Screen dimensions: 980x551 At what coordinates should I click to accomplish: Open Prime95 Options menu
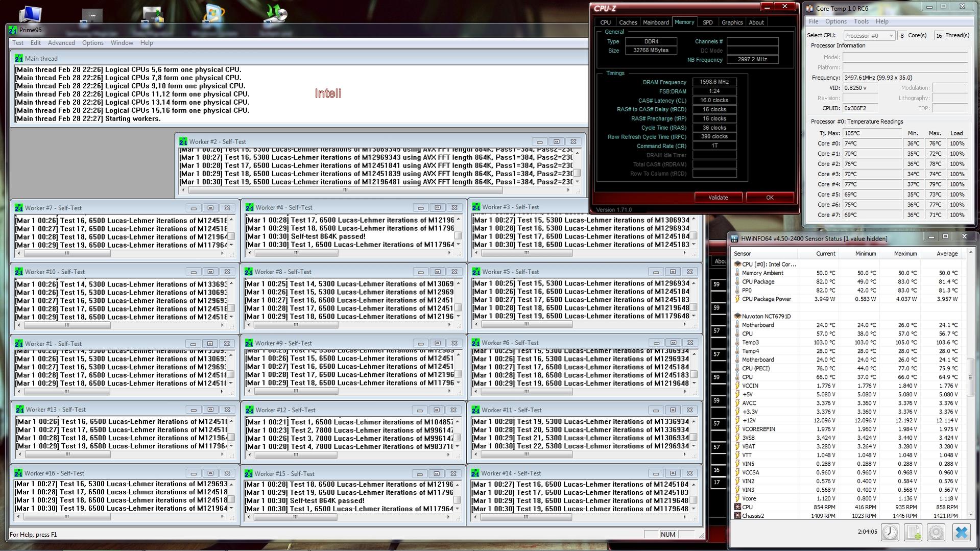coord(93,43)
